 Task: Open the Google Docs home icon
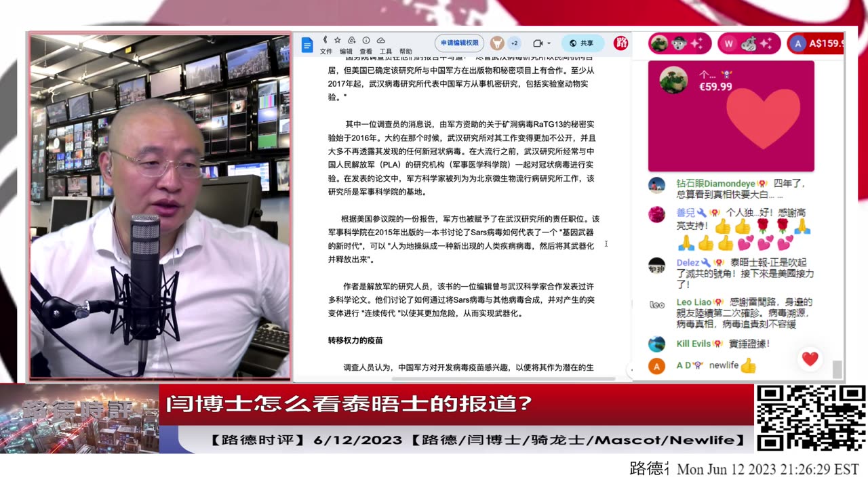tap(307, 45)
